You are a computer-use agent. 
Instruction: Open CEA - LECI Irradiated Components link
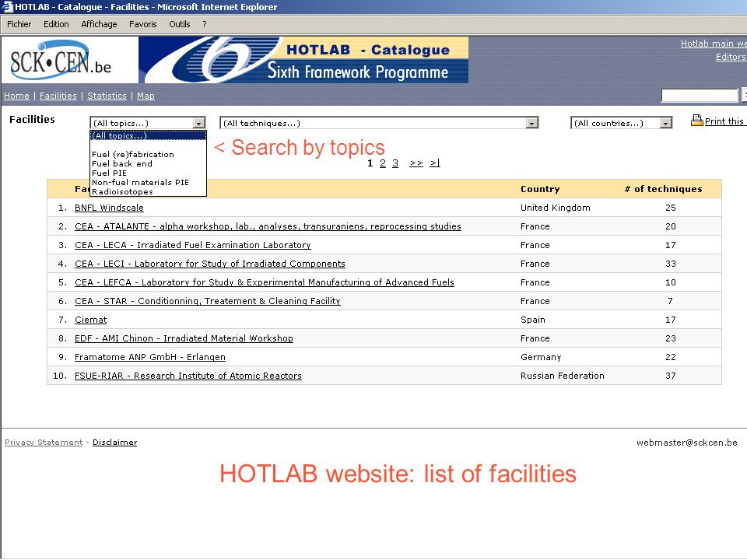[209, 264]
